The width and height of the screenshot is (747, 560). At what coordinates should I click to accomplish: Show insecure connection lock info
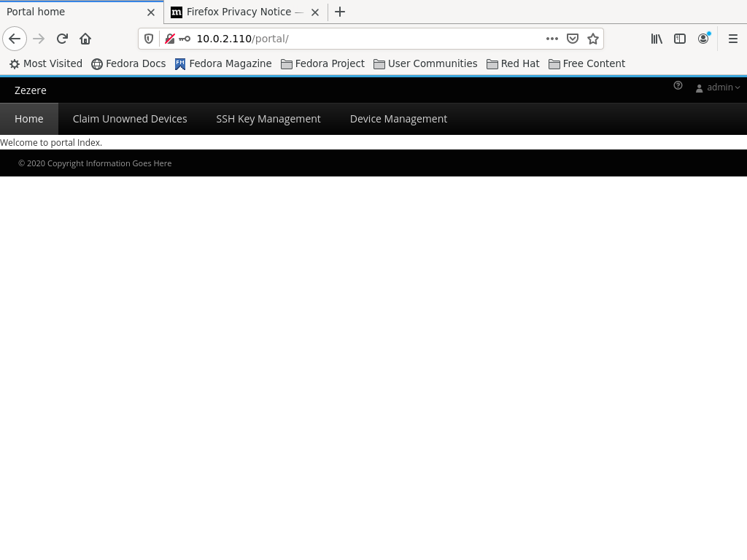pyautogui.click(x=169, y=39)
